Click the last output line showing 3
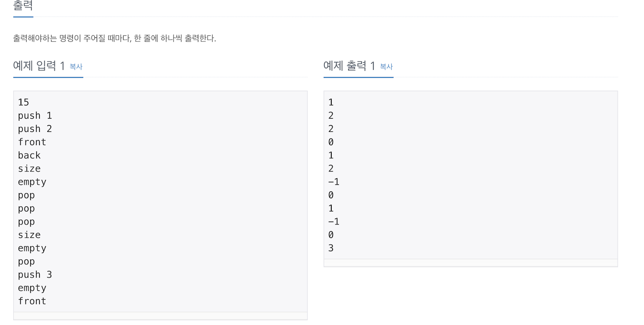Image resolution: width=644 pixels, height=325 pixels. coord(331,248)
